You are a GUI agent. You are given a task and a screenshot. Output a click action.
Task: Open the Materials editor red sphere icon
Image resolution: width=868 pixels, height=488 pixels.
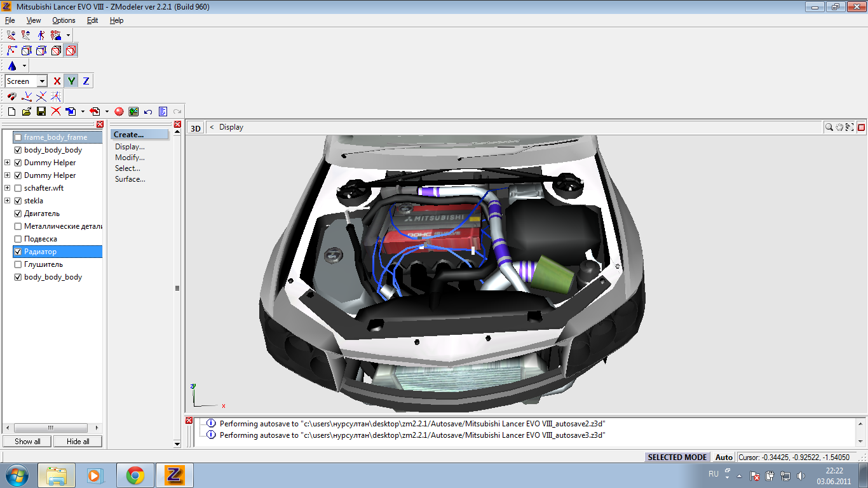[119, 111]
